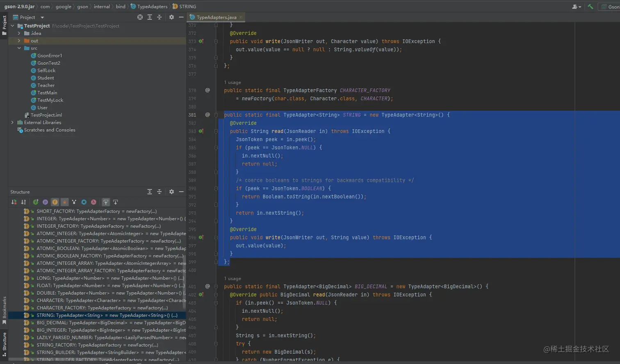
Task: Select GsonTest2 class in project tree
Action: [x=48, y=63]
